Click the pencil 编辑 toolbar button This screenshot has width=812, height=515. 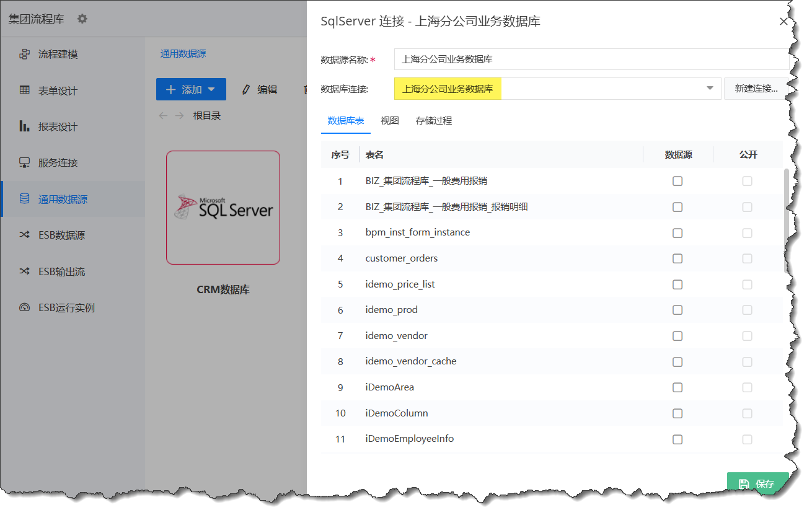tap(260, 90)
